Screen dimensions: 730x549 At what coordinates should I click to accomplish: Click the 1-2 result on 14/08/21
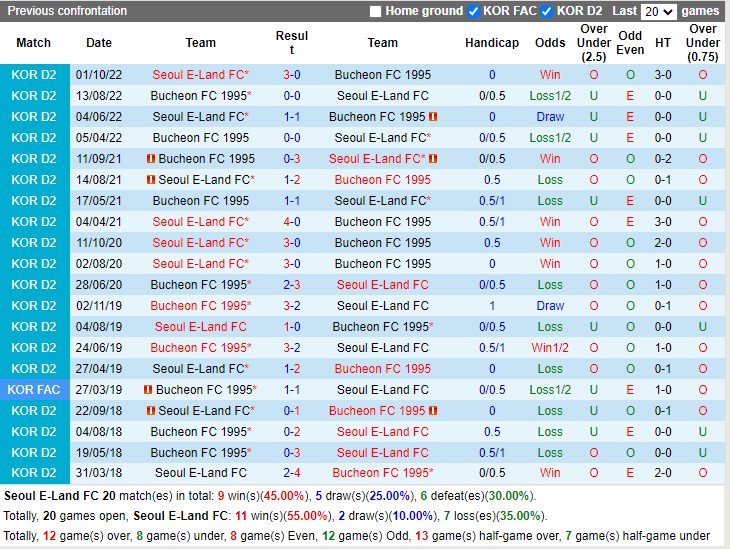(292, 180)
